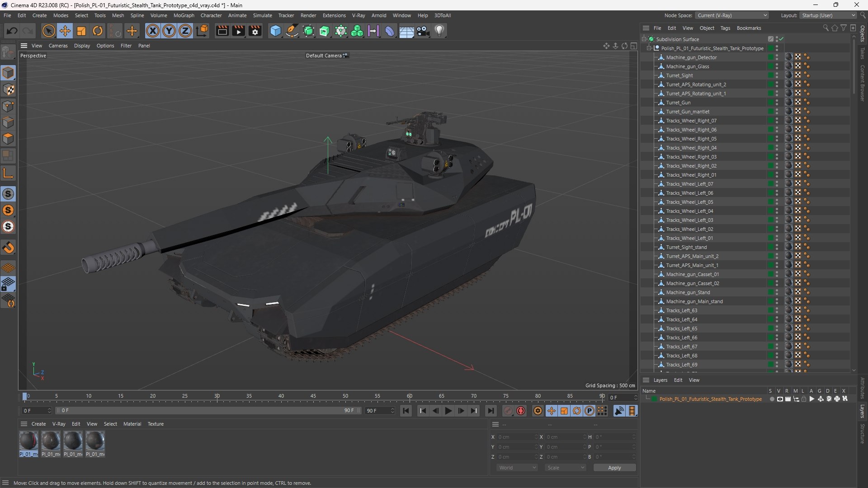This screenshot has width=868, height=488.
Task: Toggle X-axis lock icon
Action: click(153, 31)
